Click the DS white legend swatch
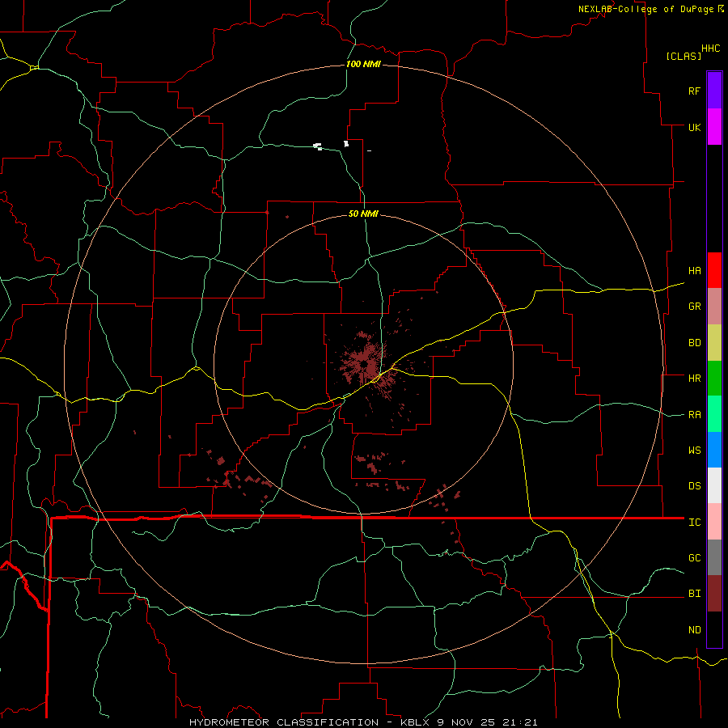 pos(714,485)
